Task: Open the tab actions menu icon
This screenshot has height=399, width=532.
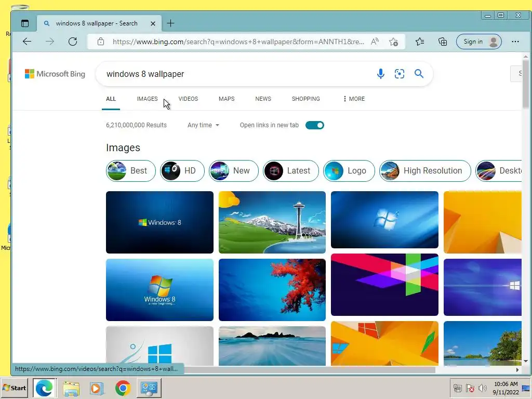Action: click(25, 23)
